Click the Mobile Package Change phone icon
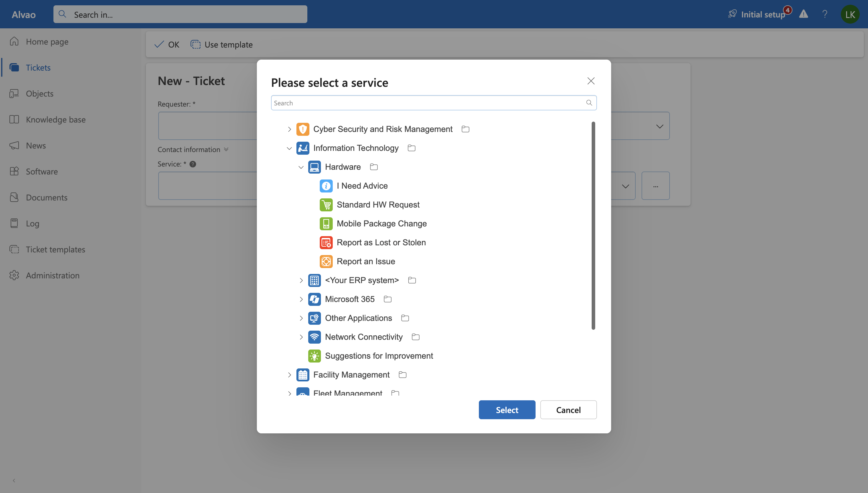Screen dimensions: 868x493 [326, 223]
